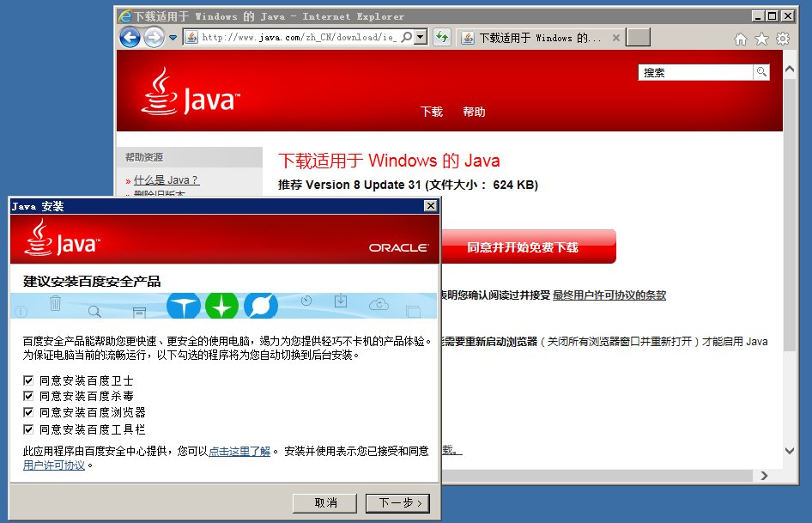
Task: Open the IE Home icon
Action: 741,39
